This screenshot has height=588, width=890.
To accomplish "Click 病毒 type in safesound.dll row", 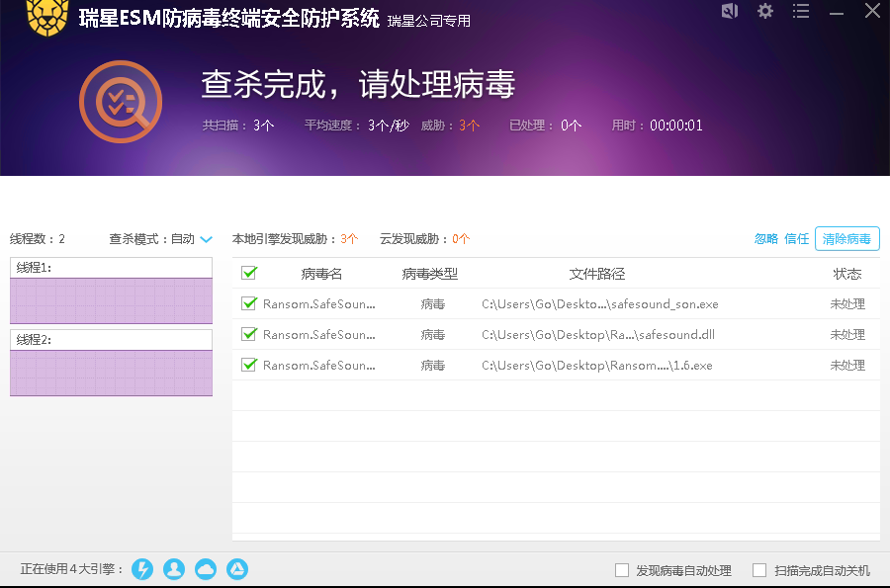I will 432,335.
